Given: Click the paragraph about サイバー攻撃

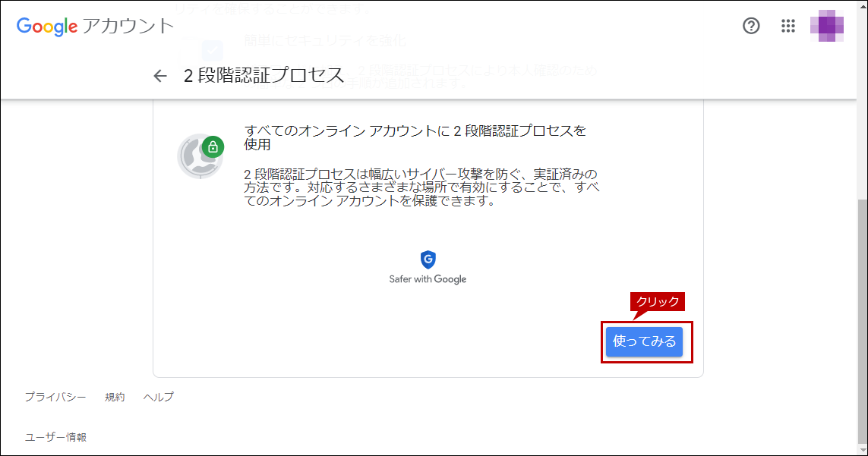Looking at the screenshot, I should coord(421,187).
